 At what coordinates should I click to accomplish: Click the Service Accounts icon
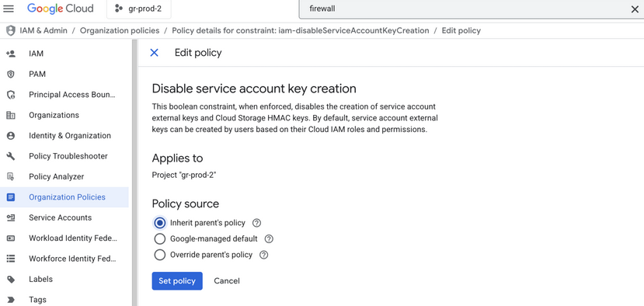tap(11, 217)
